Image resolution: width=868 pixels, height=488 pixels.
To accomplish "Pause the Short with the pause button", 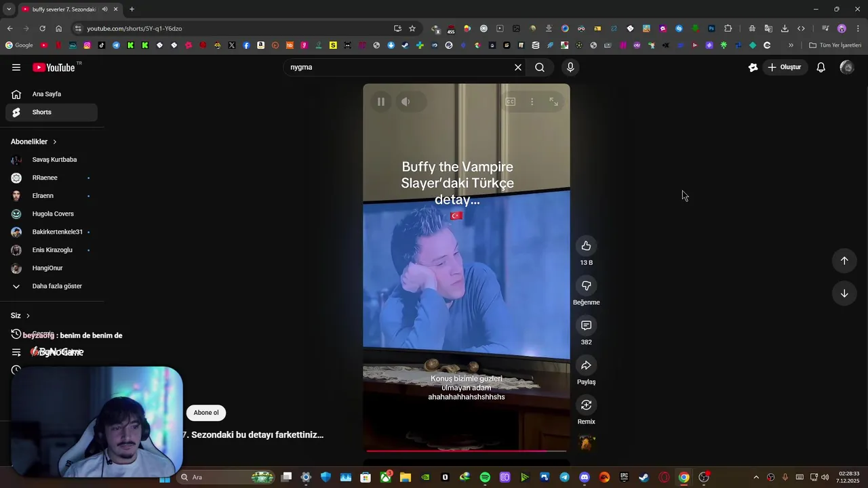I will point(381,102).
